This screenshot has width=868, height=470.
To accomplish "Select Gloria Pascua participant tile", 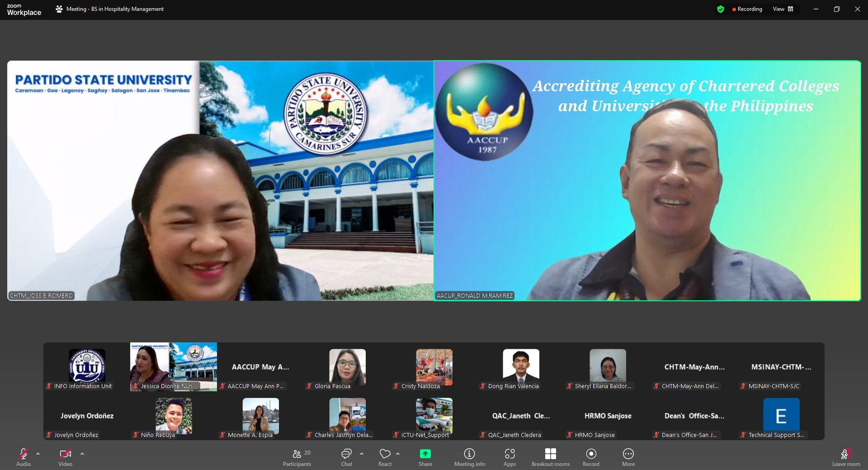I will tap(347, 367).
